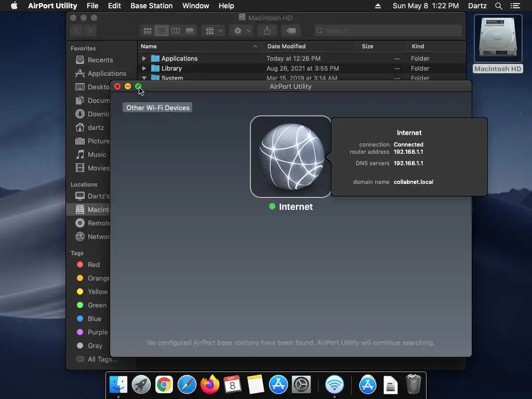Go forward in Finder window
The image size is (532, 399).
coord(90,31)
